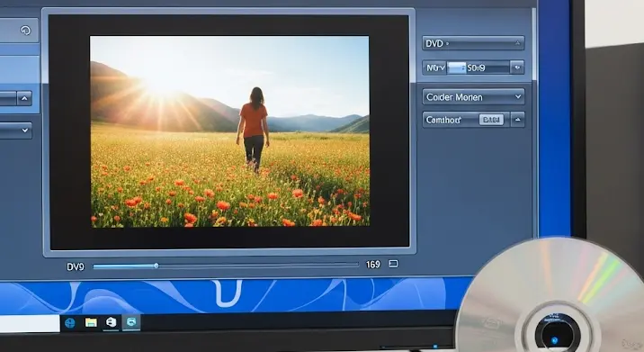Click the circular refresh icon at top left
The image size is (644, 352).
(x=25, y=31)
